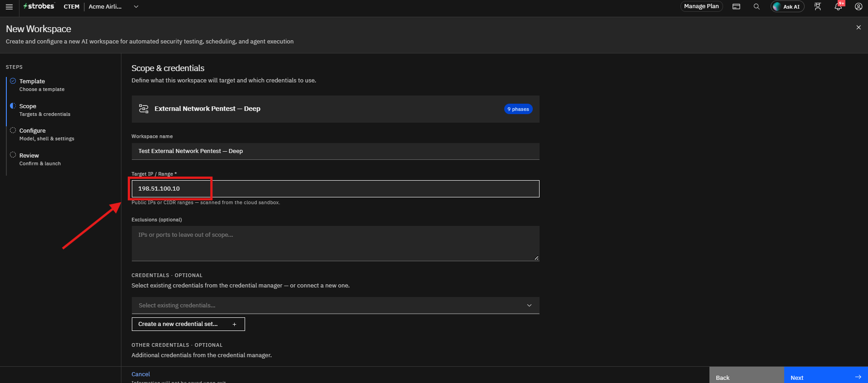Image resolution: width=868 pixels, height=383 pixels.
Task: Click the Configure step circle icon
Action: (13, 130)
